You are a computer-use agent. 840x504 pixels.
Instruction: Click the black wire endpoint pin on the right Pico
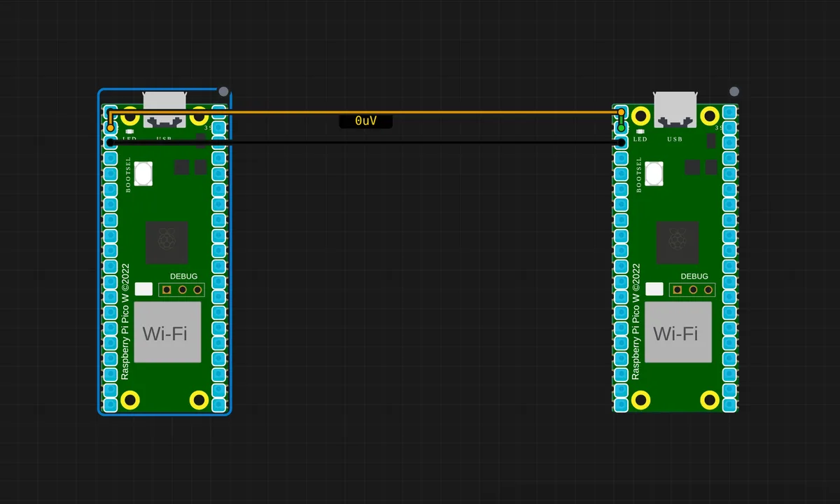tap(622, 142)
